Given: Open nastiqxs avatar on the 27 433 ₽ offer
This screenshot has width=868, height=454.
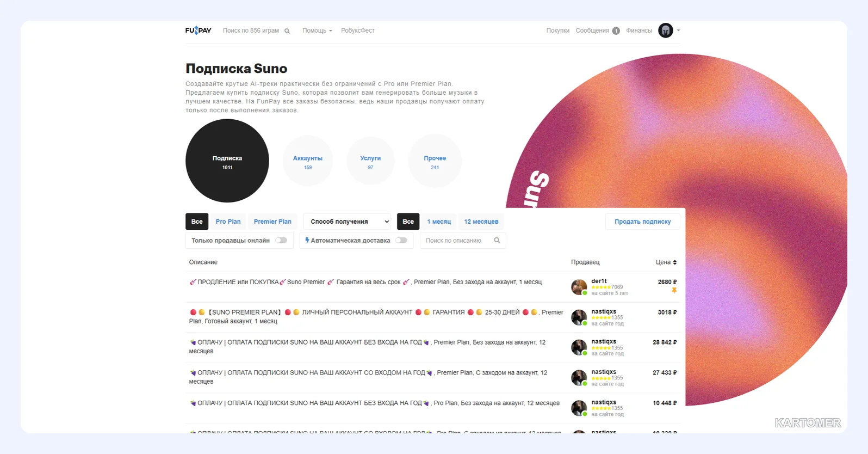Looking at the screenshot, I should [579, 378].
